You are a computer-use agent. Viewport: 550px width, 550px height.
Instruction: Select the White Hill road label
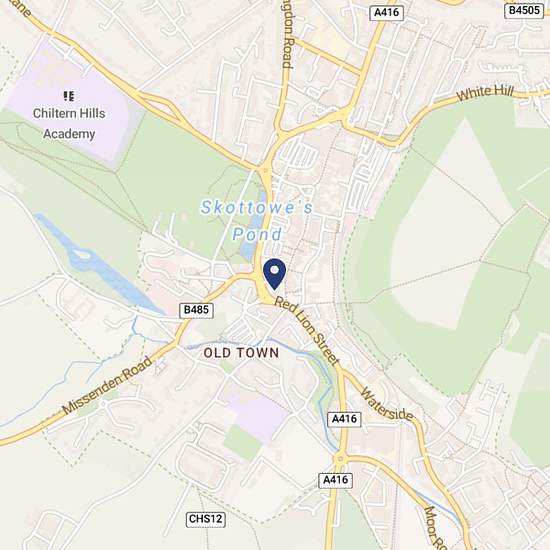(x=485, y=93)
